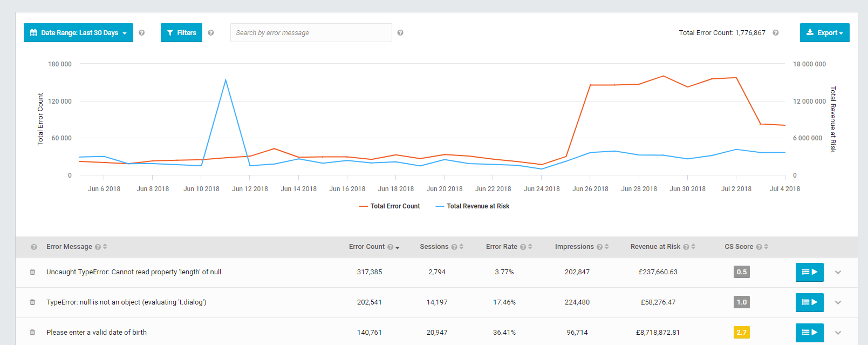Screen dimensions: 868x345
Task: Click revenue value £8,718,872.81
Action: [x=658, y=333]
